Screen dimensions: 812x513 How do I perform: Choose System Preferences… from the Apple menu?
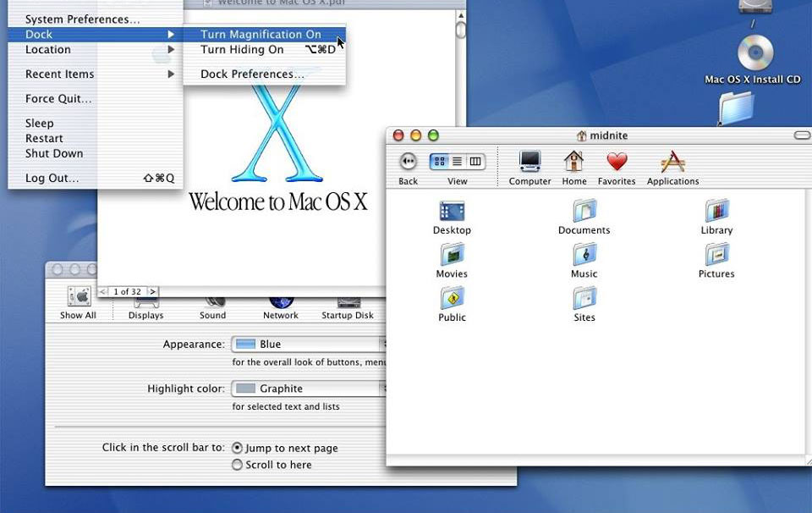click(96, 19)
